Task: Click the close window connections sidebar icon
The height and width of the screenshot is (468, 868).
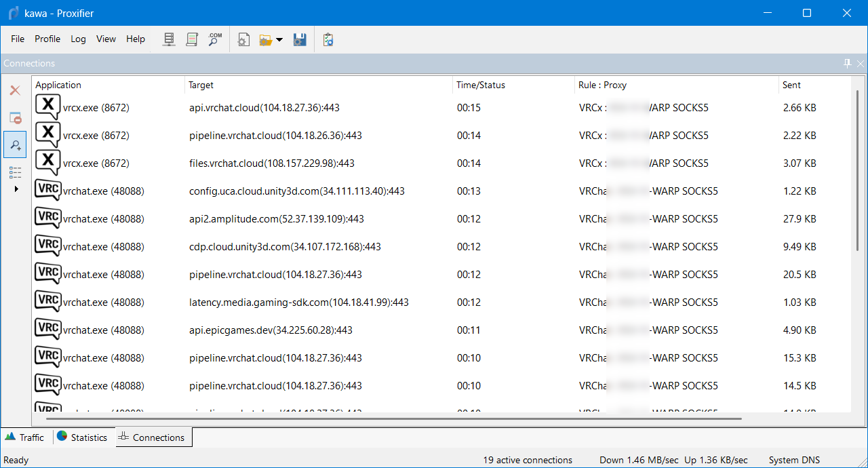Action: (x=15, y=117)
